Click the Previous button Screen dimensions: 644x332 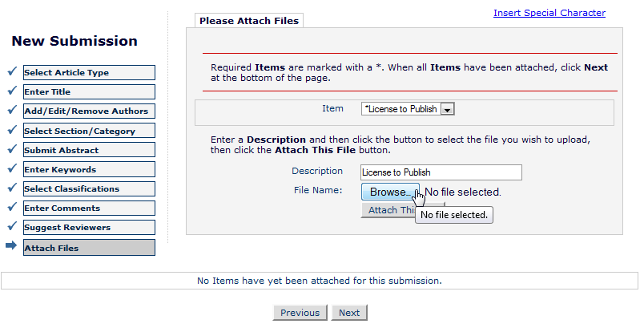[300, 313]
